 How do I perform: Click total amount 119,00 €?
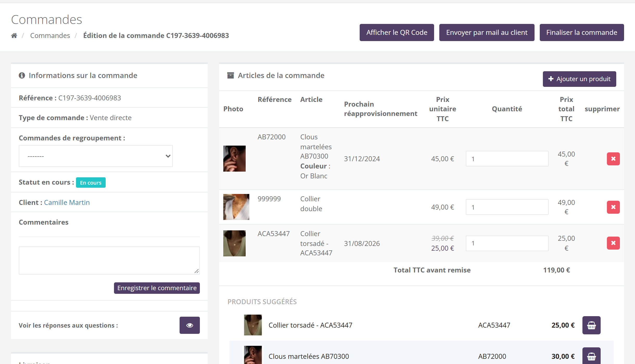pyautogui.click(x=556, y=270)
